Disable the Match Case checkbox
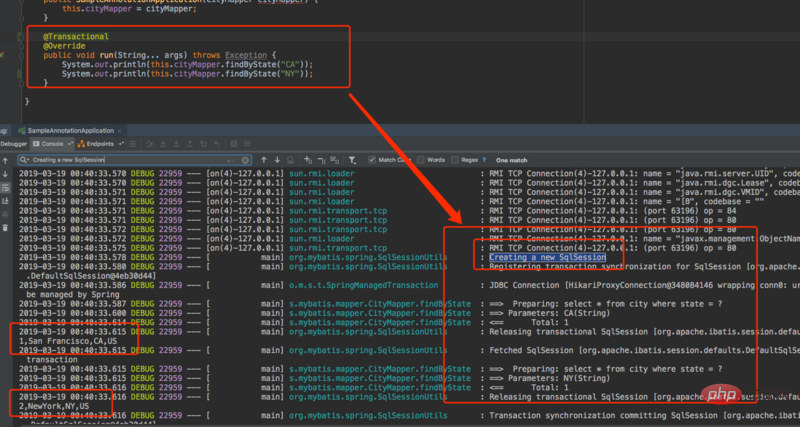The height and width of the screenshot is (427, 800). pos(372,160)
